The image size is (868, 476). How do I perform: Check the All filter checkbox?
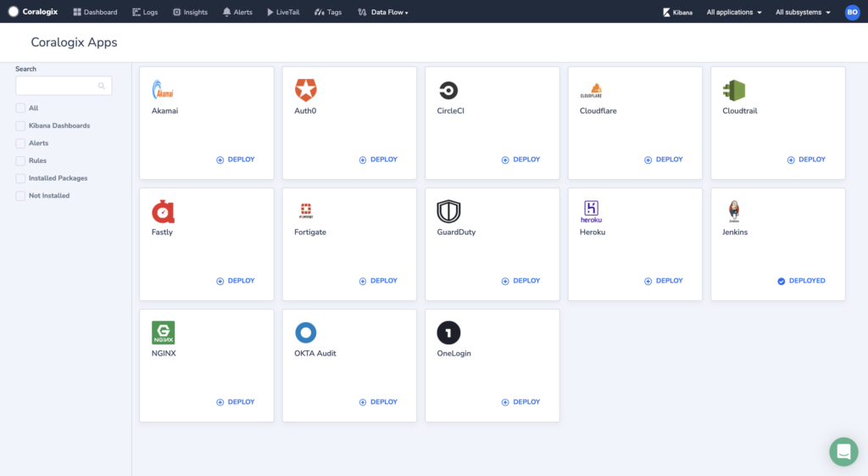(20, 108)
